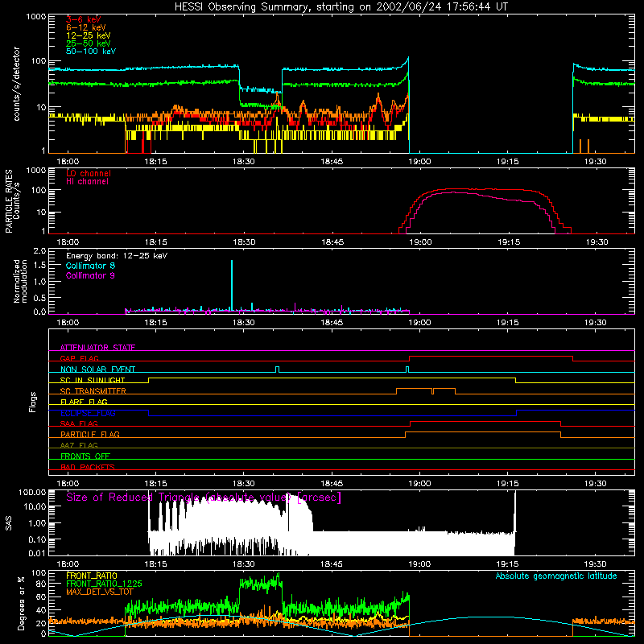Click the LO channel legend entry

coord(89,173)
